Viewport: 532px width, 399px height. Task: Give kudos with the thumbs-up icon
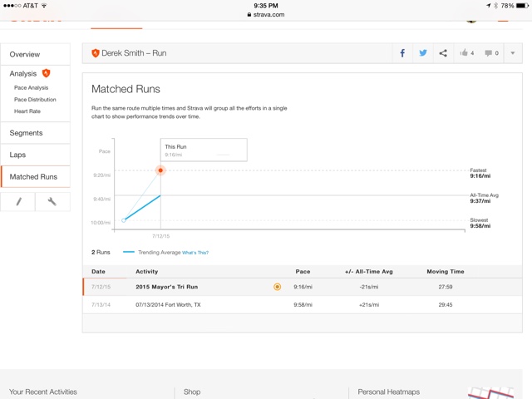pos(466,53)
